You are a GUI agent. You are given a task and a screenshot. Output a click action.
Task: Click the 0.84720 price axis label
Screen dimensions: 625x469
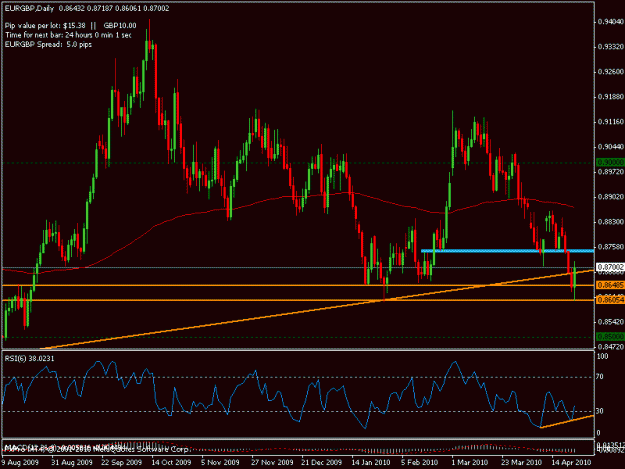pyautogui.click(x=610, y=347)
